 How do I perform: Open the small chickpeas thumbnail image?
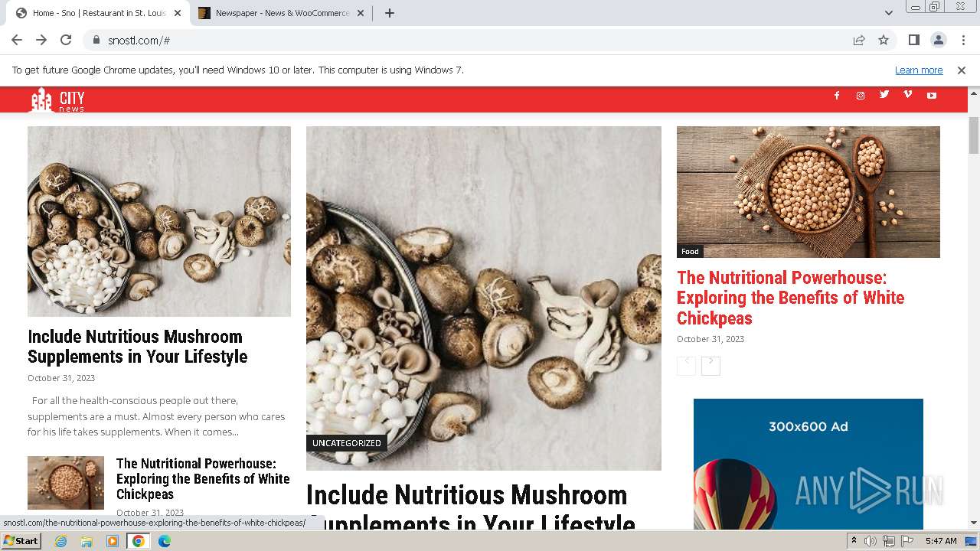66,483
